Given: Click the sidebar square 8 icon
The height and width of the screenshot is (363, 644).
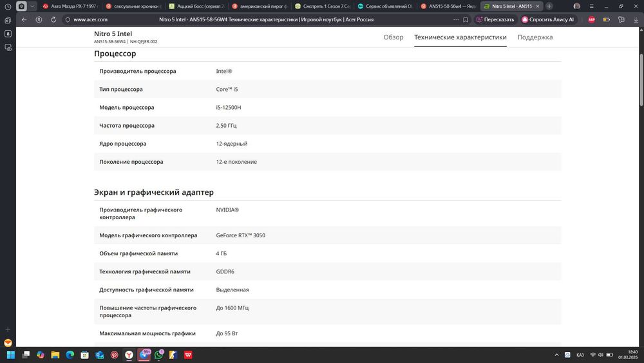Looking at the screenshot, I should click(8, 34).
